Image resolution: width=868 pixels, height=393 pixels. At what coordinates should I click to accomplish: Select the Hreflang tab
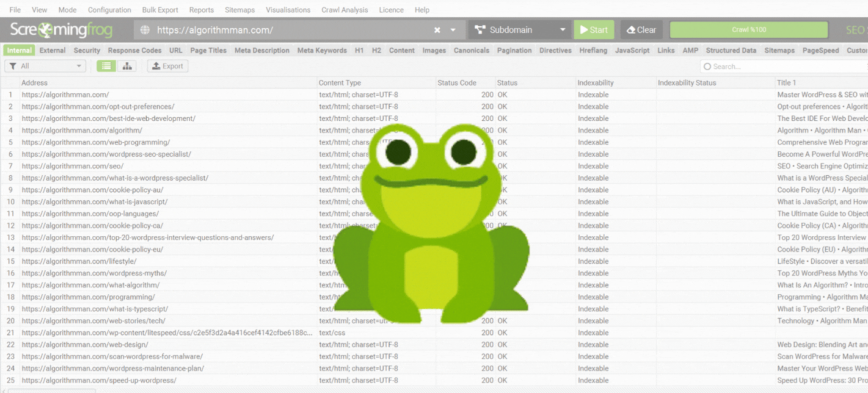tap(593, 51)
